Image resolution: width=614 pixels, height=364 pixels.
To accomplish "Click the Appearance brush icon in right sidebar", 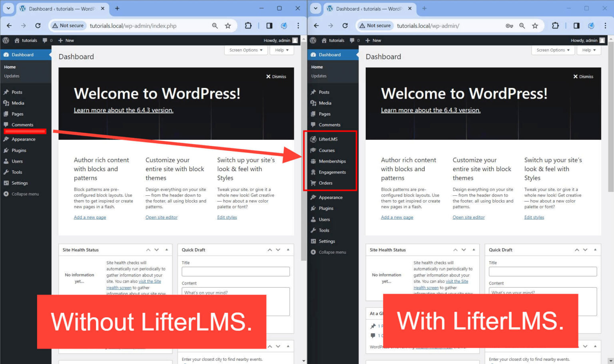I will tap(314, 197).
